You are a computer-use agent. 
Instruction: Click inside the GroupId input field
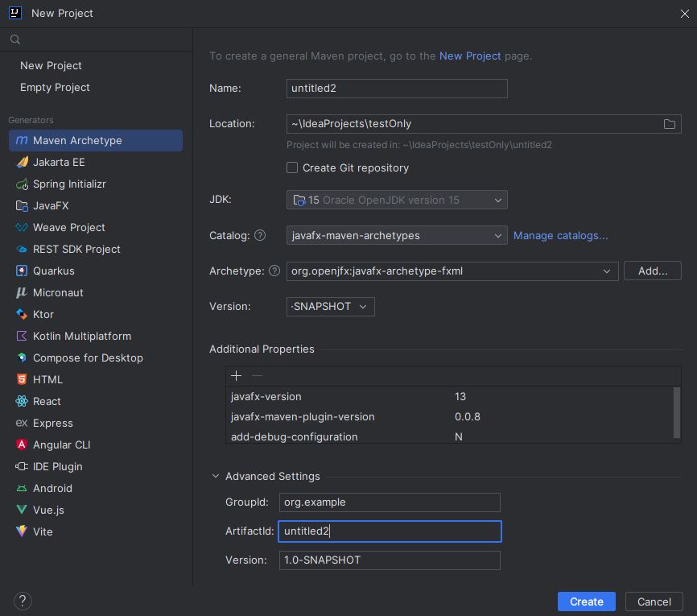[389, 502]
